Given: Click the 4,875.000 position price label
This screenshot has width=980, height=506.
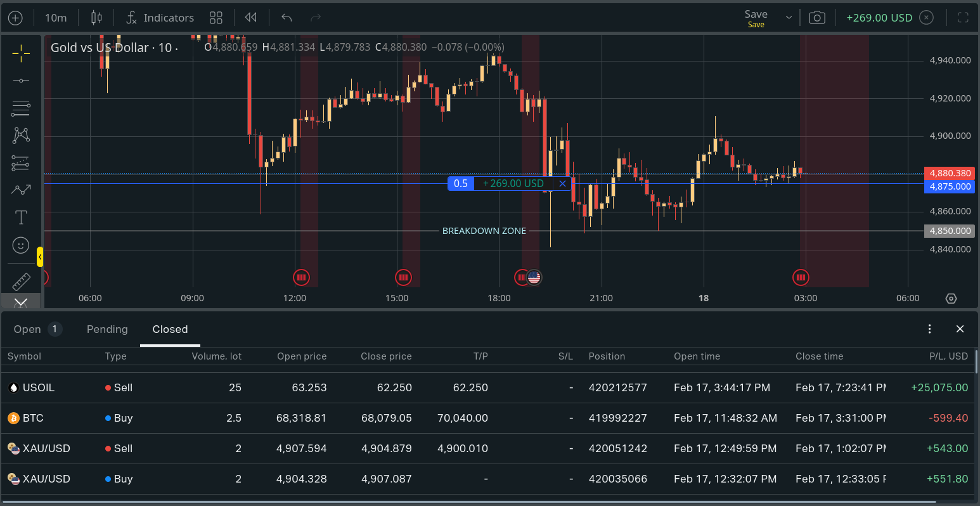Looking at the screenshot, I should click(950, 186).
